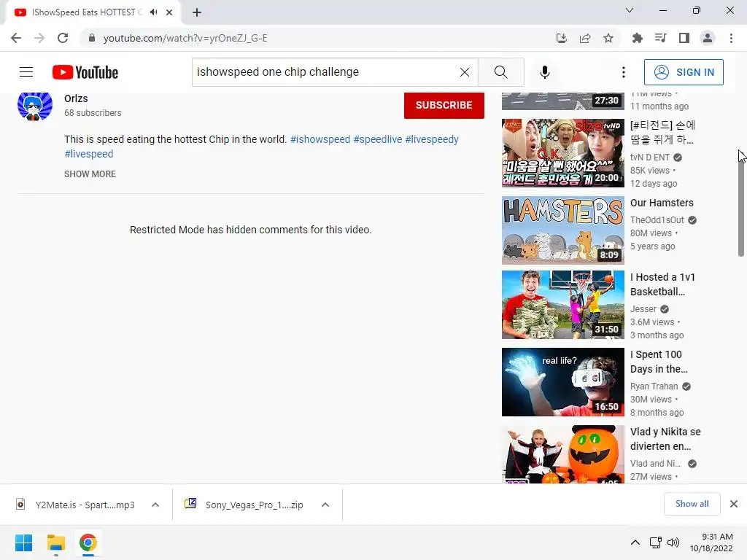
Task: Click the magnifier search button
Action: pos(500,72)
